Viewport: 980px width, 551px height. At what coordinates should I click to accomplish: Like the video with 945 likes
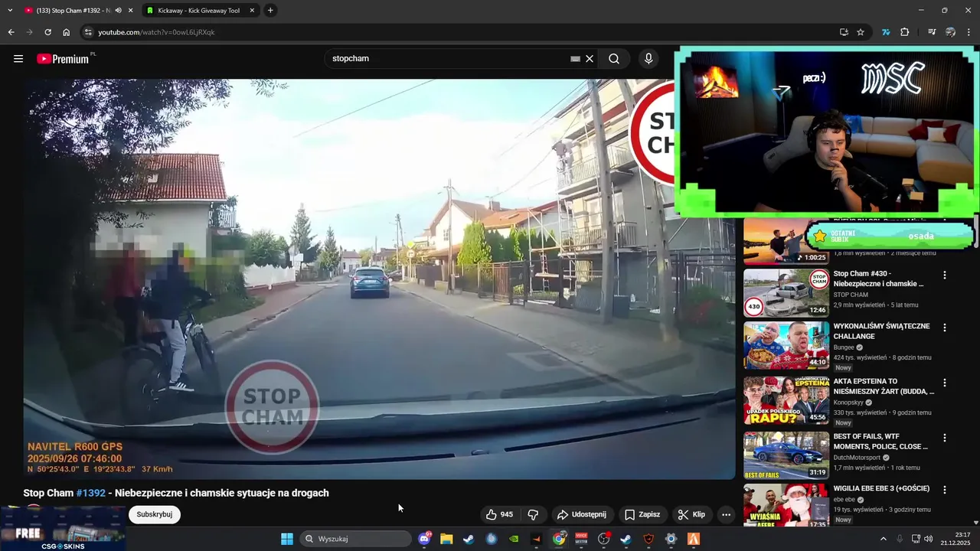(499, 515)
